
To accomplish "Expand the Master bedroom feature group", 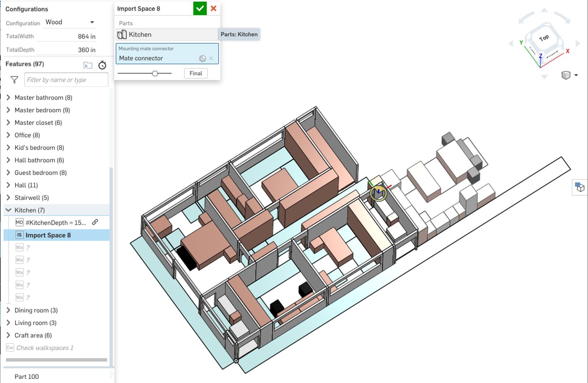I will click(x=8, y=110).
